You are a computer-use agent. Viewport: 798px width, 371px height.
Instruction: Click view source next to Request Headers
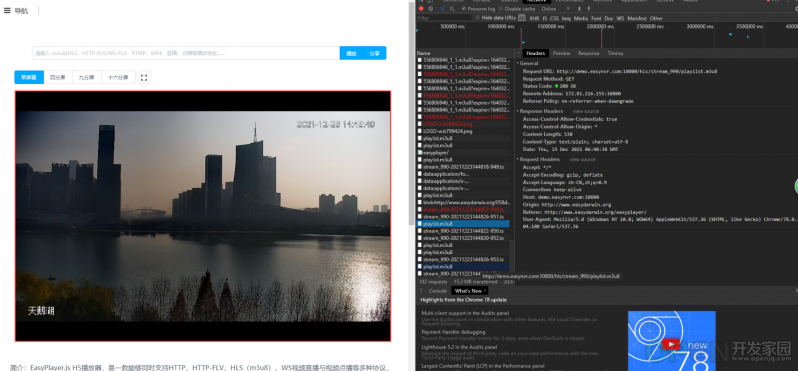point(582,159)
